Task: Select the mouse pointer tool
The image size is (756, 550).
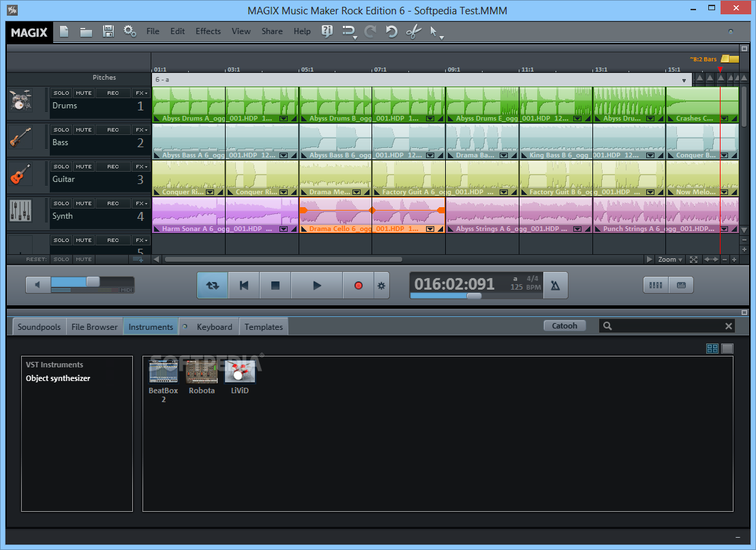Action: point(434,32)
